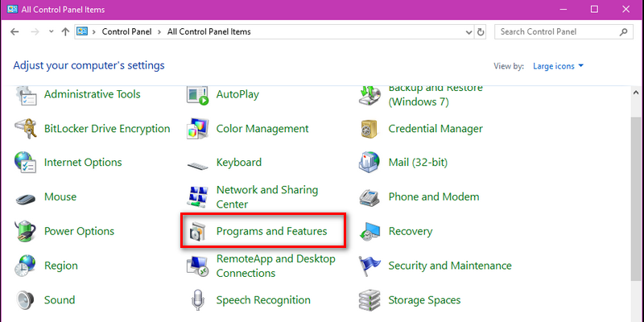Expand the address bar history dropdown
Viewport: 644px width, 322px height.
pos(469,31)
